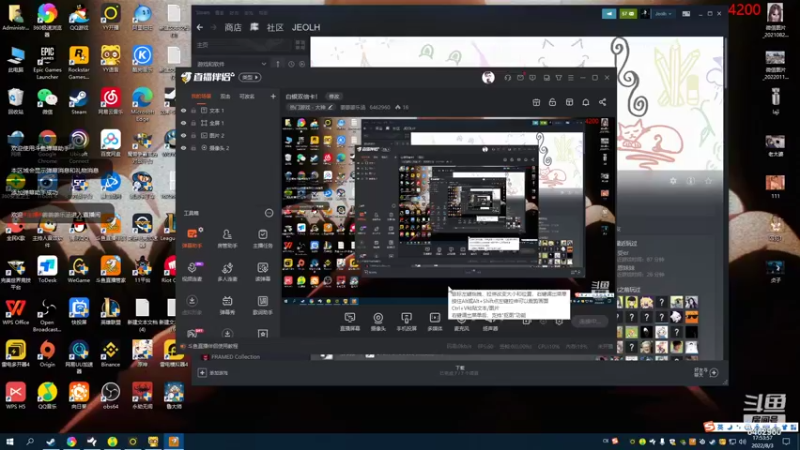Image resolution: width=800 pixels, height=450 pixels.
Task: Open the hamburger menu in streaming app
Action: [x=571, y=78]
